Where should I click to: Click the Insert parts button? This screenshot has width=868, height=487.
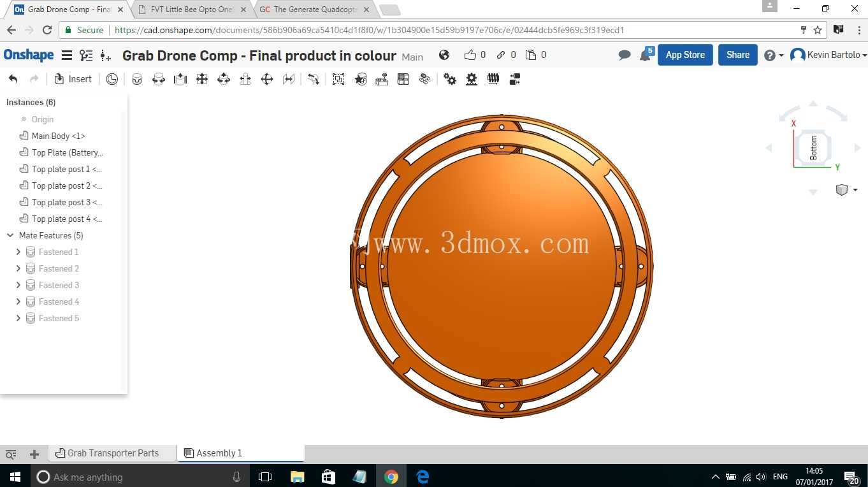tap(73, 79)
